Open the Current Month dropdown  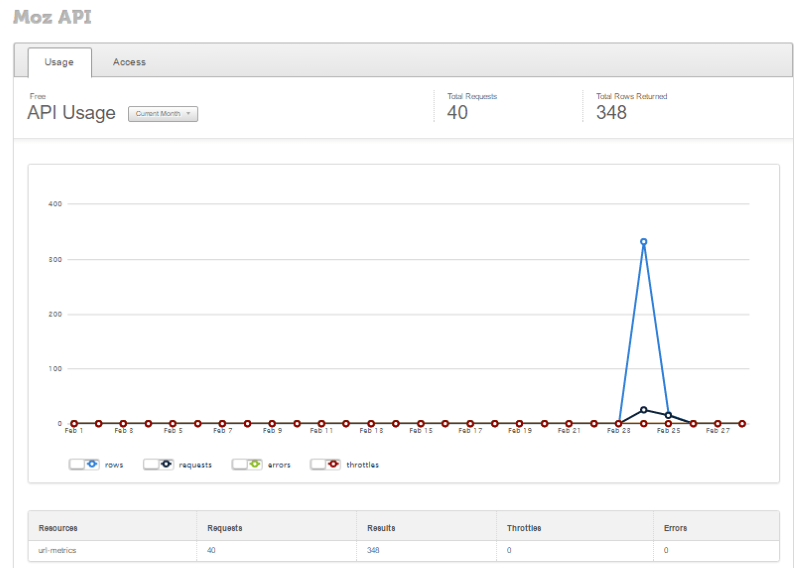[163, 113]
